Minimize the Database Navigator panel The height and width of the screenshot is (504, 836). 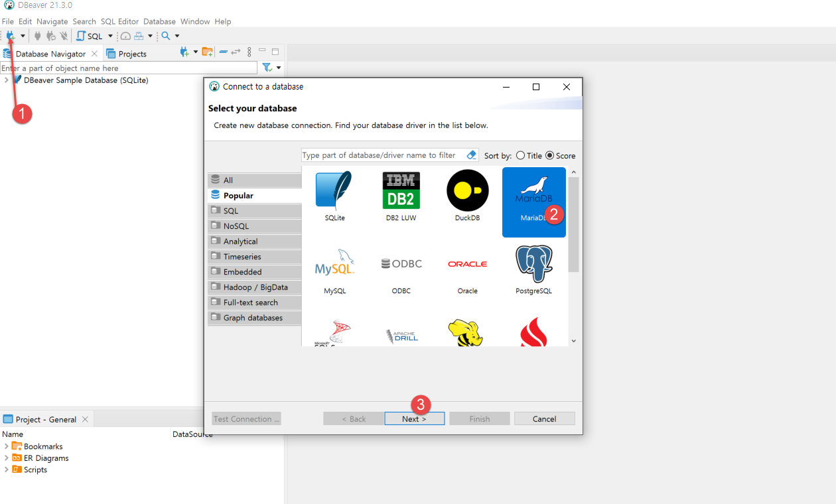[263, 50]
